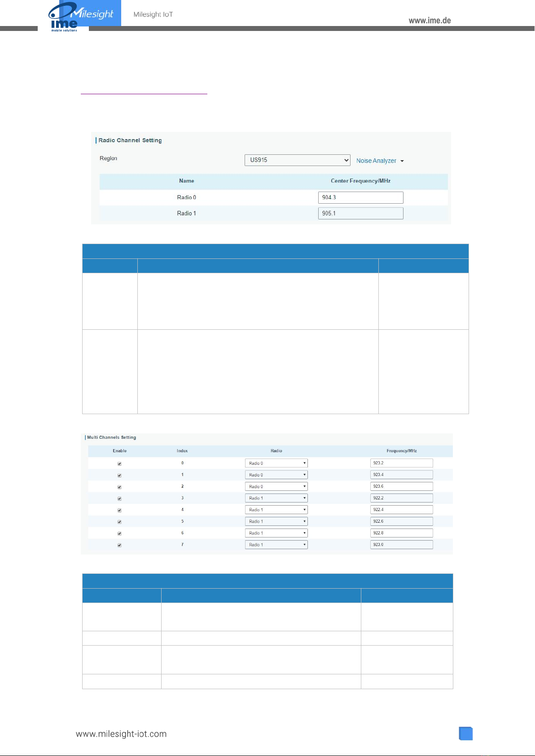The image size is (535, 756).
Task: Click the frequency field showing 923.0
Action: tap(402, 545)
